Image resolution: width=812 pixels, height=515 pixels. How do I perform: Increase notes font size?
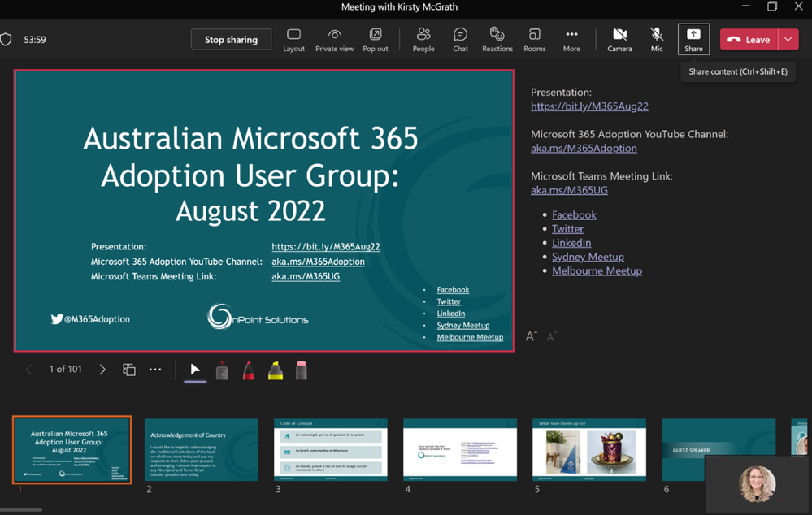pyautogui.click(x=532, y=336)
